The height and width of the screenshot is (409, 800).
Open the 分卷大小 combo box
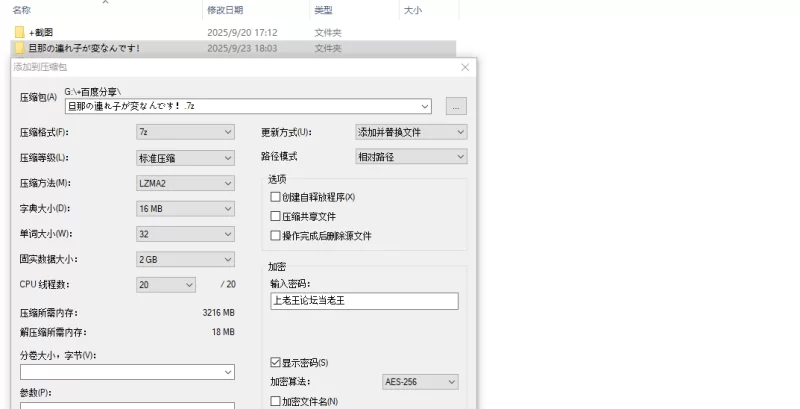128,372
